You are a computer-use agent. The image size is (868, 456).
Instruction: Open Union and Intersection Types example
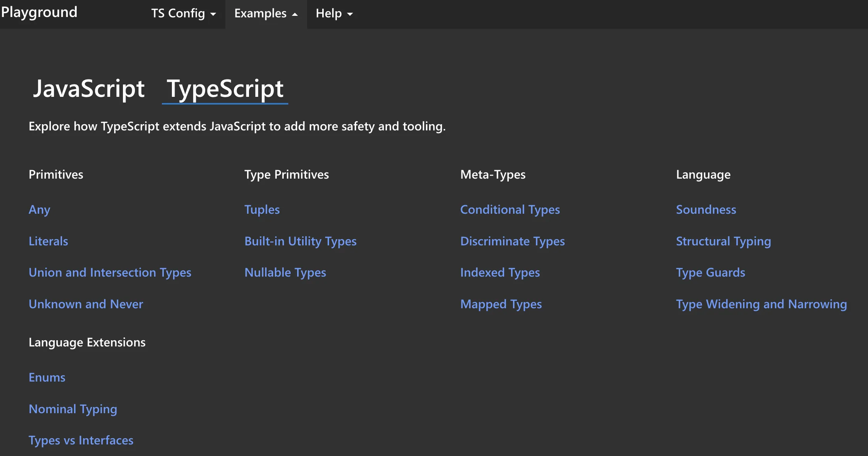(x=110, y=273)
